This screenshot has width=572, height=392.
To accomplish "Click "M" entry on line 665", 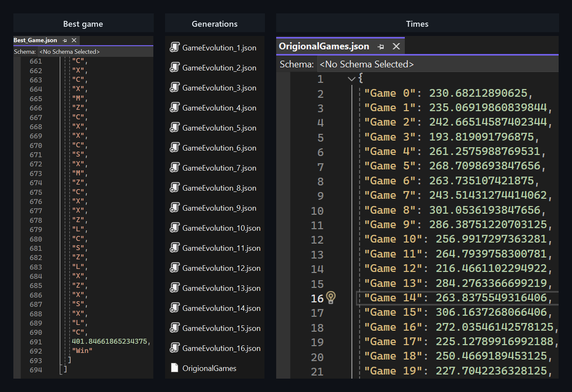I will [78, 98].
